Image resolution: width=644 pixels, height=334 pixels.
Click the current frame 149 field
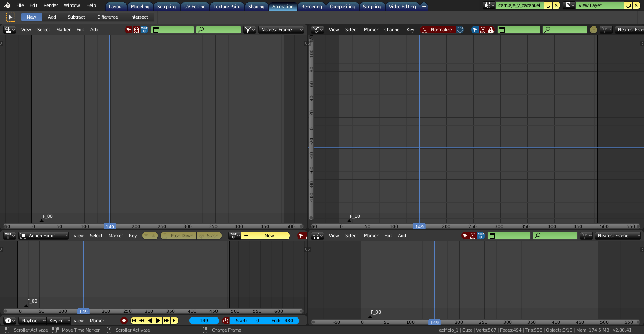204,321
